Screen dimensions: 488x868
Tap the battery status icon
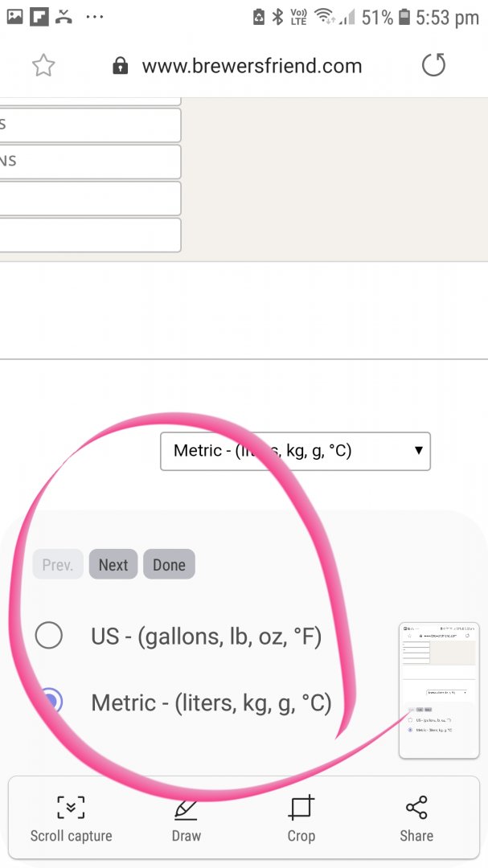(404, 17)
